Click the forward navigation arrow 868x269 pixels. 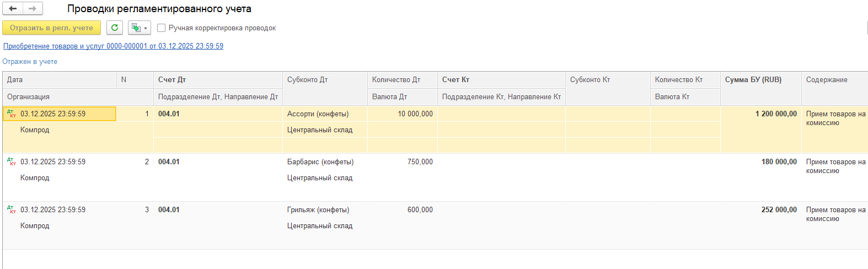[x=33, y=9]
